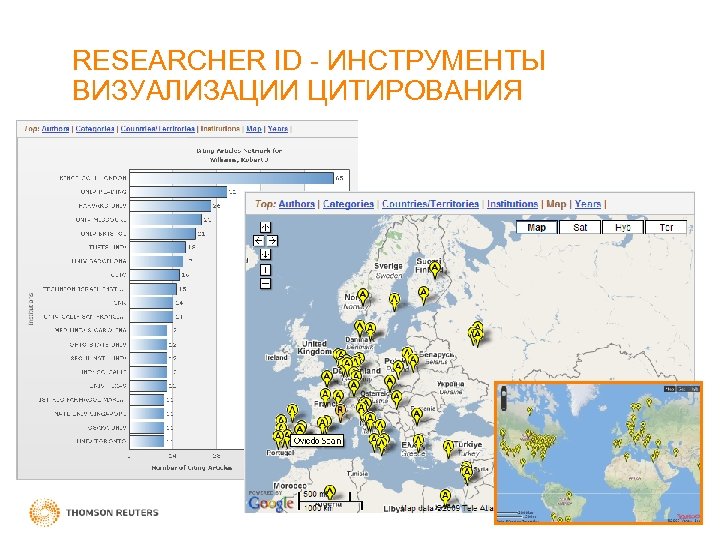
Task: Click the Univ Toronto bar at chart bottom
Action: click(x=147, y=441)
